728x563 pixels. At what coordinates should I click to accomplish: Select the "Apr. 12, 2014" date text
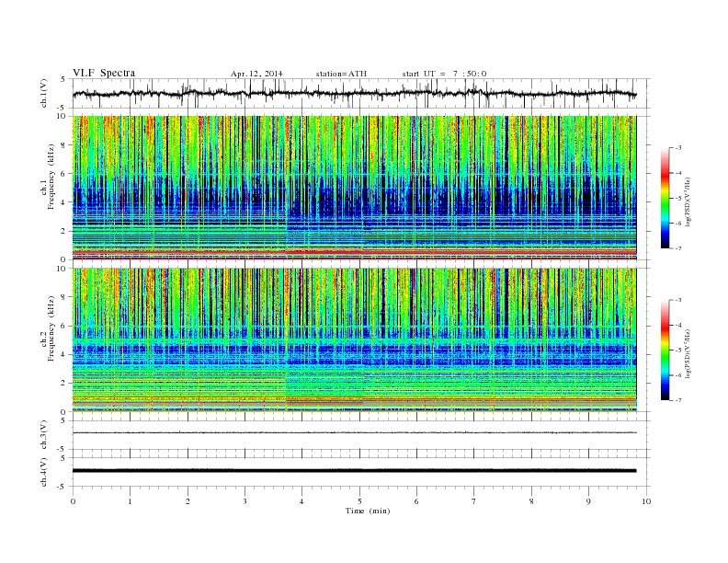pyautogui.click(x=256, y=74)
